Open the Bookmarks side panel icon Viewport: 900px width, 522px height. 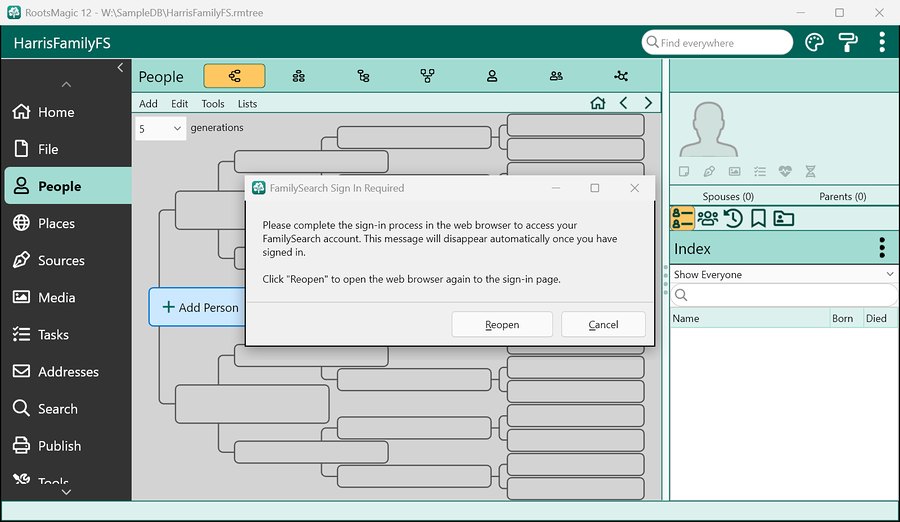758,218
